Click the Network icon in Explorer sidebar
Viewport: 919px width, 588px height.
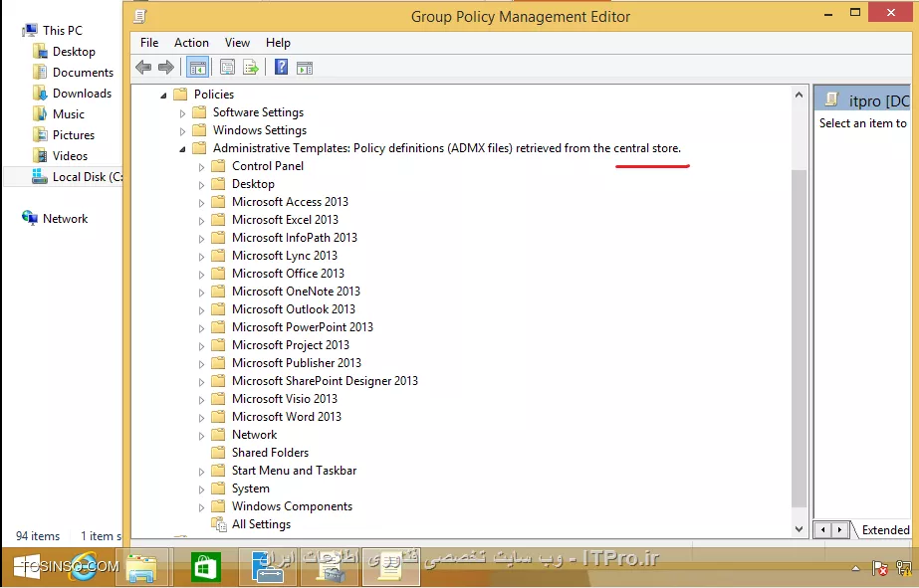pyautogui.click(x=30, y=219)
